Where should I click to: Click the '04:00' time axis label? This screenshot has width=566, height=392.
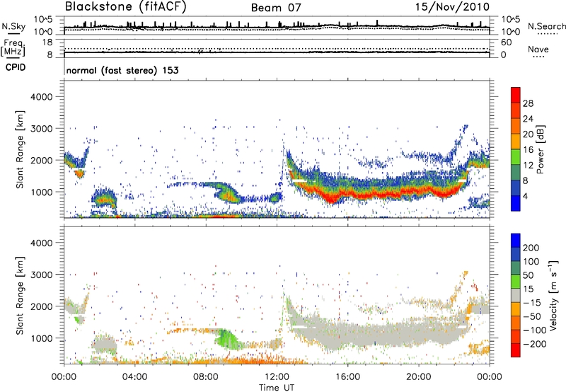[135, 377]
